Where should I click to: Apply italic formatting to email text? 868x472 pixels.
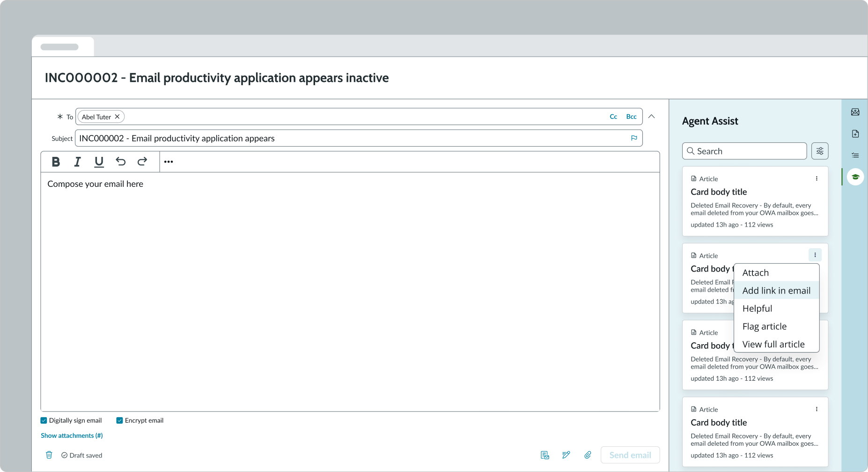pyautogui.click(x=77, y=162)
